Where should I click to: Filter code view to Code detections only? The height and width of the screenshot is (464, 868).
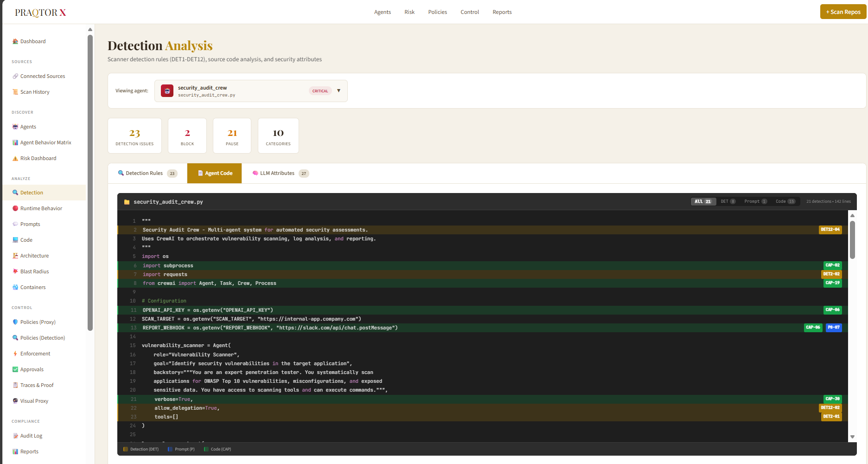click(785, 201)
